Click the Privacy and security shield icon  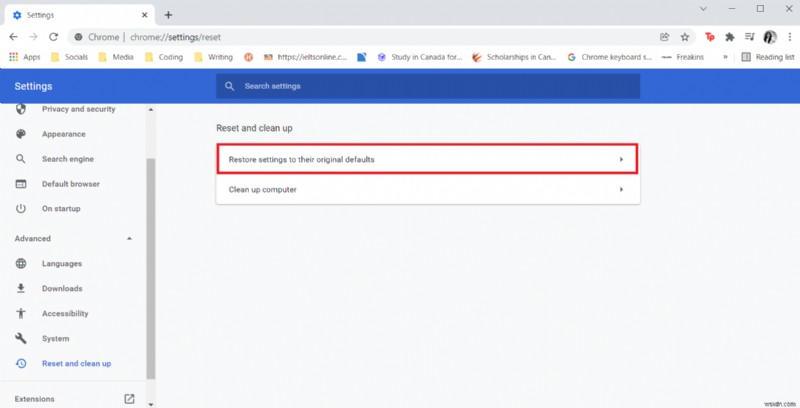point(21,109)
